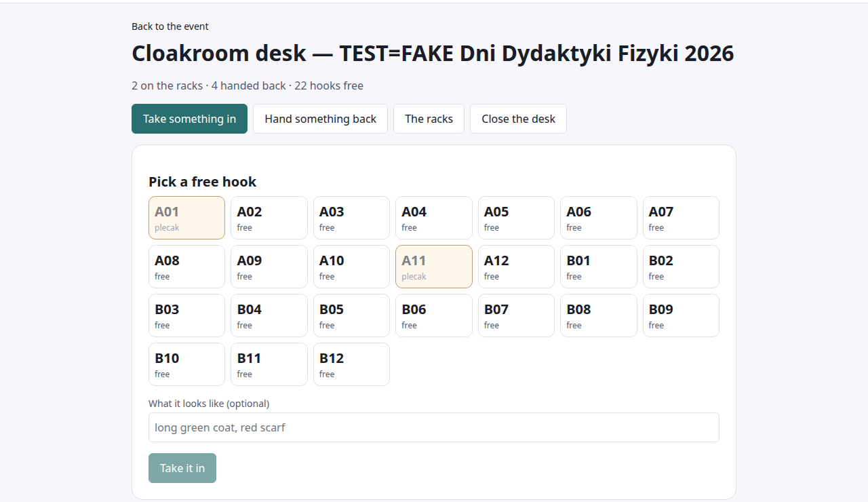Viewport: 868px width, 502px height.
Task: Click the 'Pick a free hook' heading
Action: [x=203, y=182]
